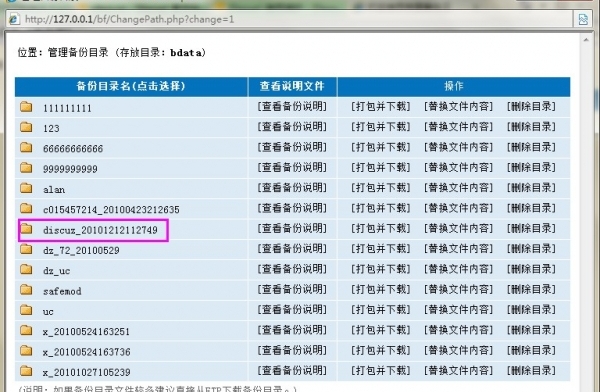Click the folder icon beside x_20100524163251
This screenshot has height=392, width=600.
(x=26, y=330)
